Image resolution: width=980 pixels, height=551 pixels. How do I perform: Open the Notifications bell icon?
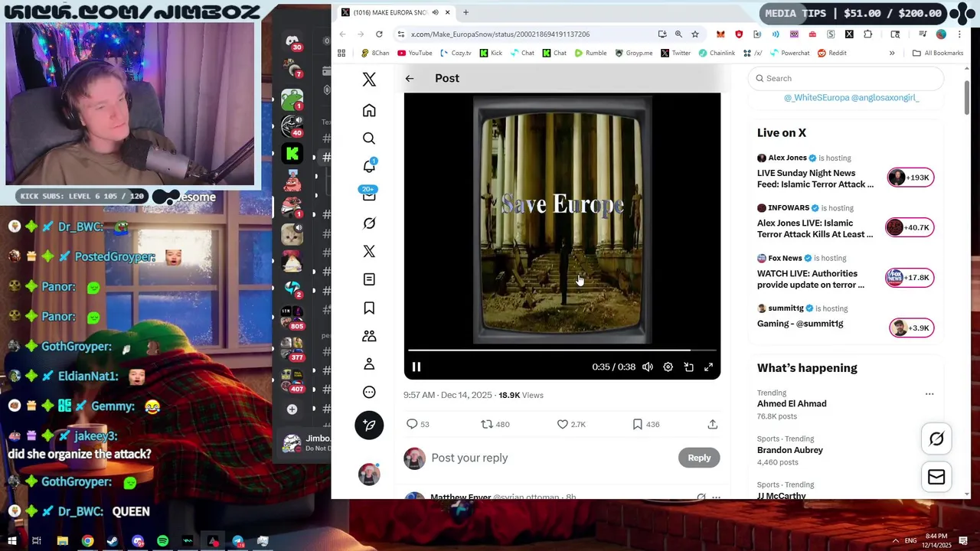[x=369, y=166]
